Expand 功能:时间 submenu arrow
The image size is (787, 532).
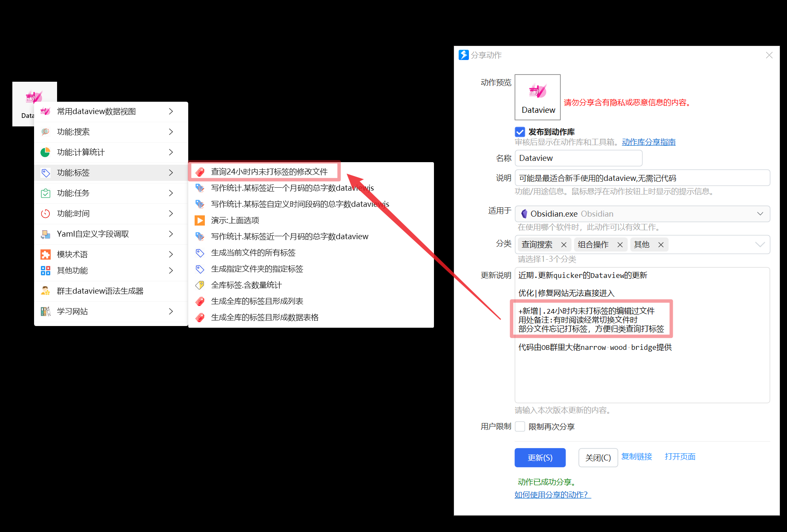coord(171,214)
